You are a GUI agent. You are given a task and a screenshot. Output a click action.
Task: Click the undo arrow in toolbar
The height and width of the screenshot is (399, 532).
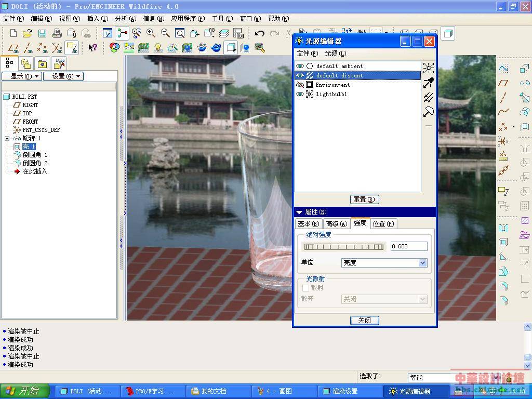coord(260,33)
